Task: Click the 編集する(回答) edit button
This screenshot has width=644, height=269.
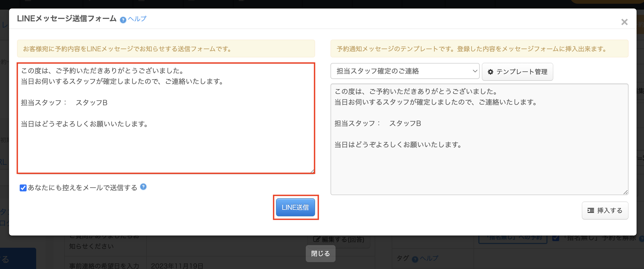Action: [339, 239]
